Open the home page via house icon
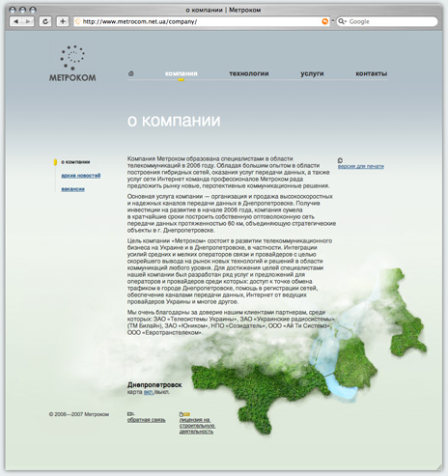This screenshot has height=476, width=448. point(131,73)
